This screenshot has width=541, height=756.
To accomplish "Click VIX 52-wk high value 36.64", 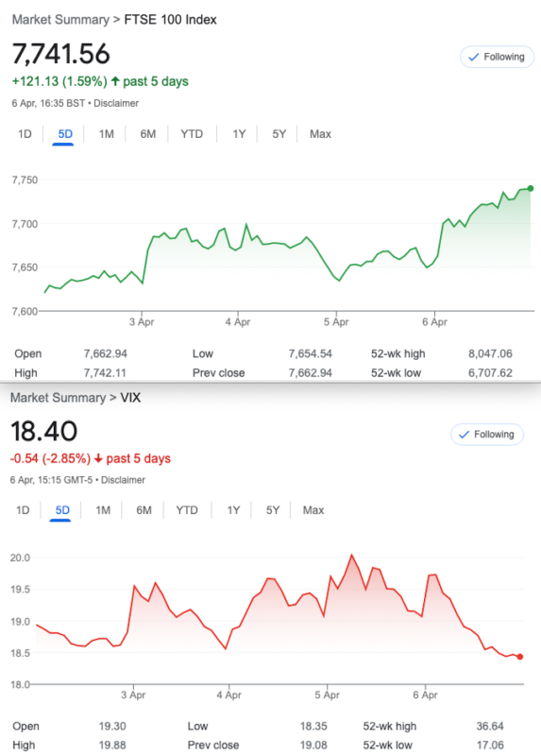I will coord(490,727).
